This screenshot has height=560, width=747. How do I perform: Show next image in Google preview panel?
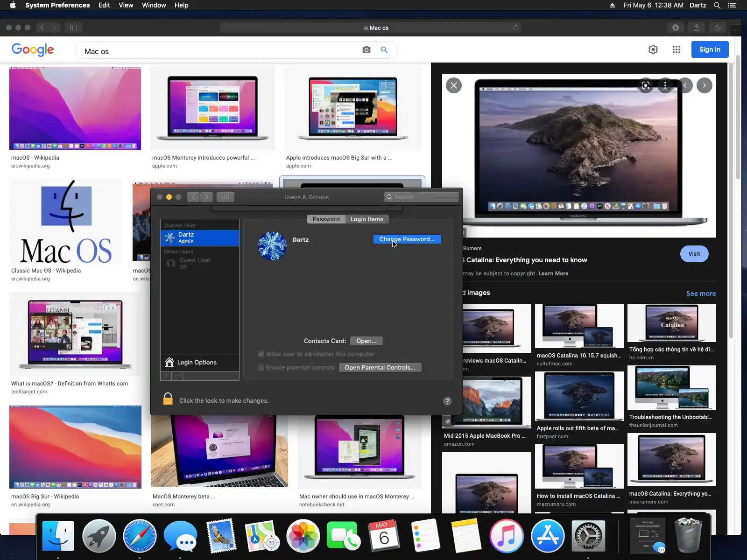[x=705, y=85]
